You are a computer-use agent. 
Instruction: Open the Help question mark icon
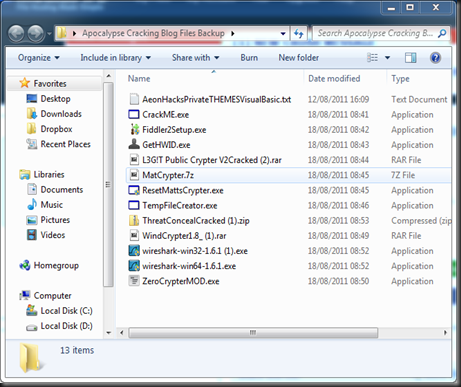(435, 58)
